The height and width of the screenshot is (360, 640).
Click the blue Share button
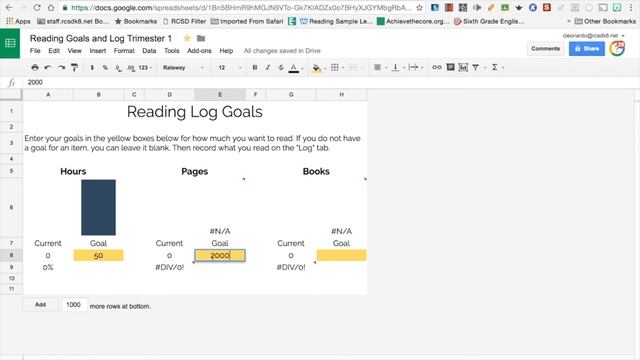pos(587,49)
